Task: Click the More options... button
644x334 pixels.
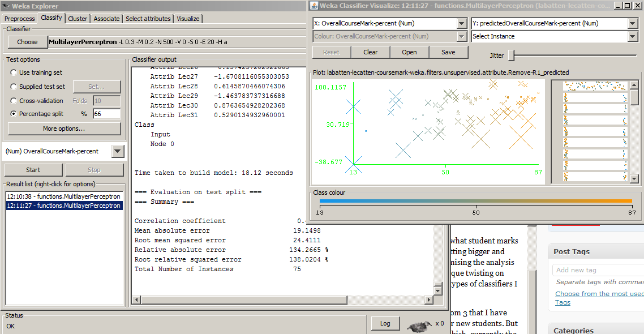Action: click(64, 129)
